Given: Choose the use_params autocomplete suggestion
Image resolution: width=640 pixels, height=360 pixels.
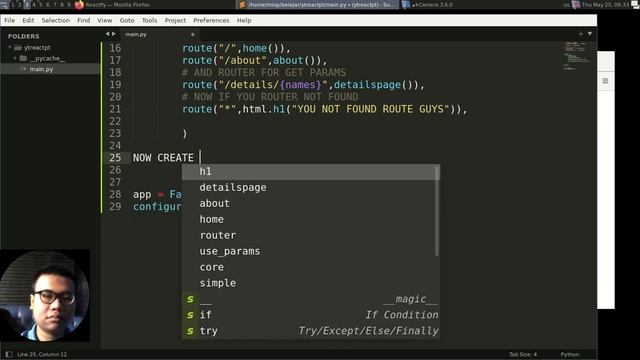Looking at the screenshot, I should coord(311,251).
